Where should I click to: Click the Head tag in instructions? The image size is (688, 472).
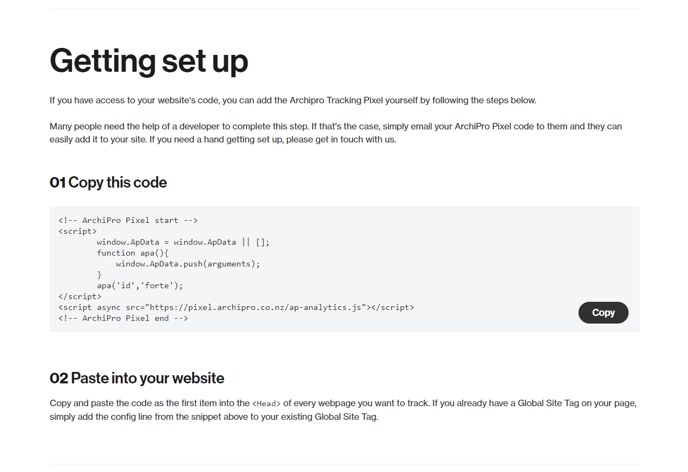tap(266, 404)
